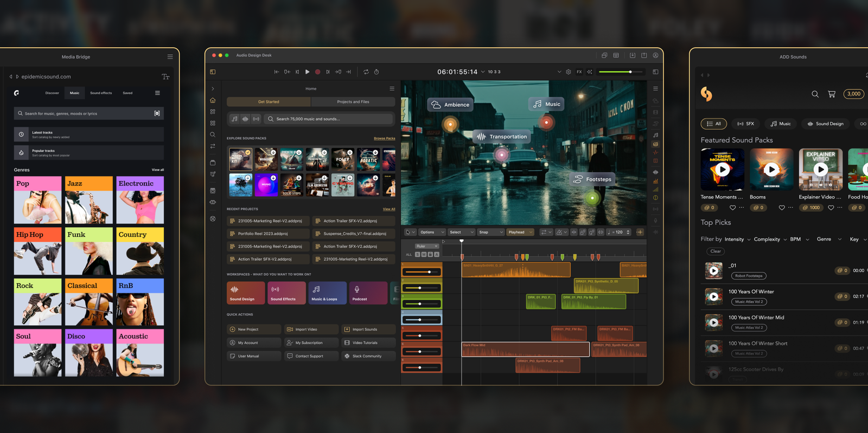Click the New Project quick action

[254, 329]
